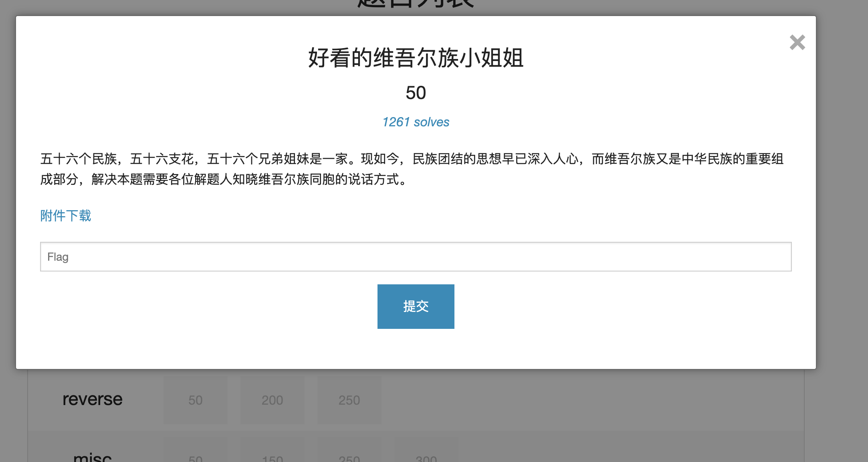Click the misc category label
The height and width of the screenshot is (462, 868).
coord(93,457)
